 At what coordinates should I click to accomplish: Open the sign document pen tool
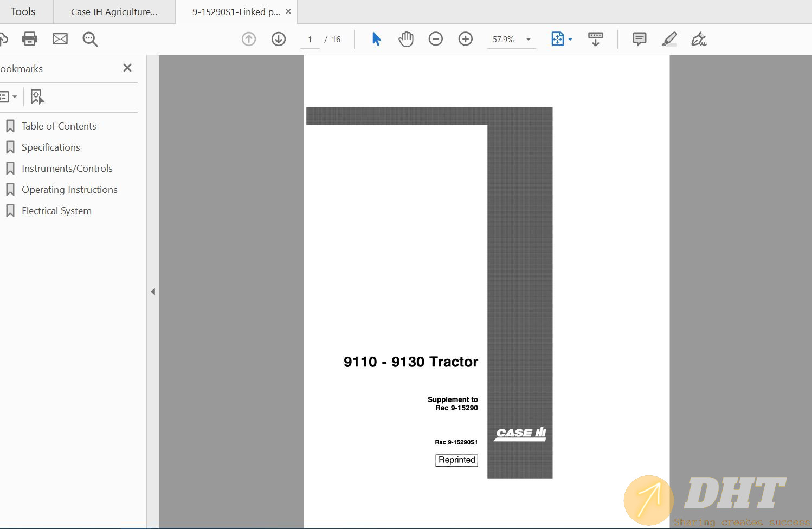coord(699,39)
